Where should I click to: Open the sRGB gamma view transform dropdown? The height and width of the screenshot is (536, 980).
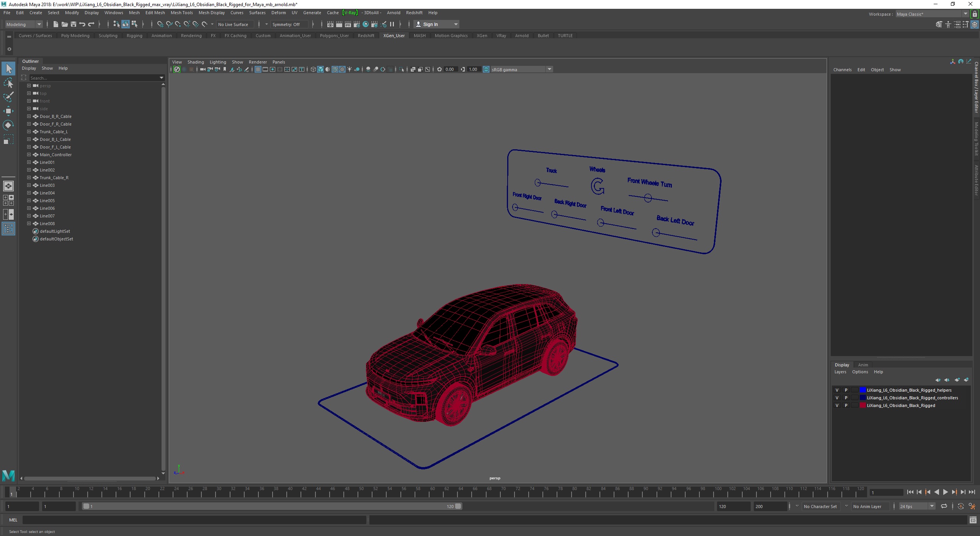[521, 69]
